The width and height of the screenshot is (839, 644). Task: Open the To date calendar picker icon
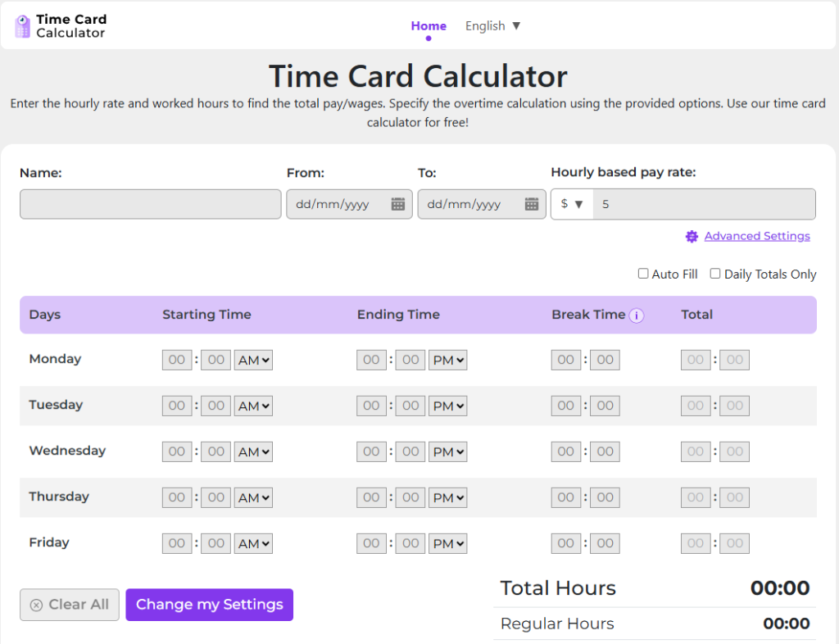(531, 204)
